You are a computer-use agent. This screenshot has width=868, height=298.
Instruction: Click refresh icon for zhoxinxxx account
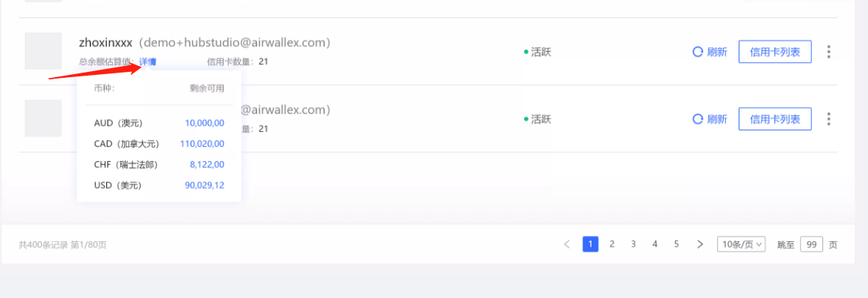pos(698,52)
